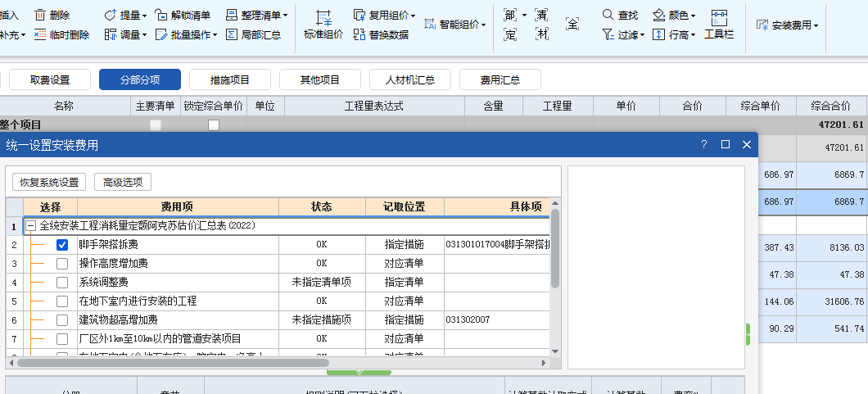This screenshot has height=394, width=868.
Task: Check 建筑物超高增加费 checkbox
Action: (62, 319)
